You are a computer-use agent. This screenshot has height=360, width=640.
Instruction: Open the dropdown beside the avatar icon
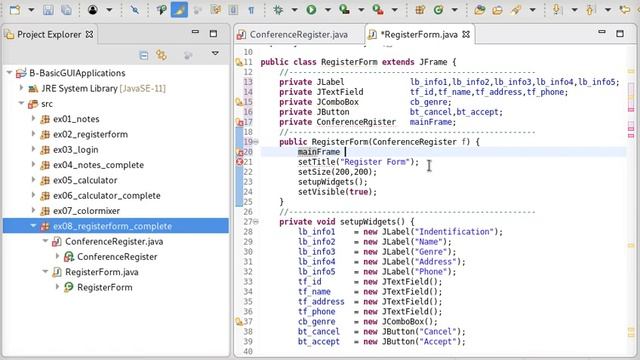[x=109, y=10]
